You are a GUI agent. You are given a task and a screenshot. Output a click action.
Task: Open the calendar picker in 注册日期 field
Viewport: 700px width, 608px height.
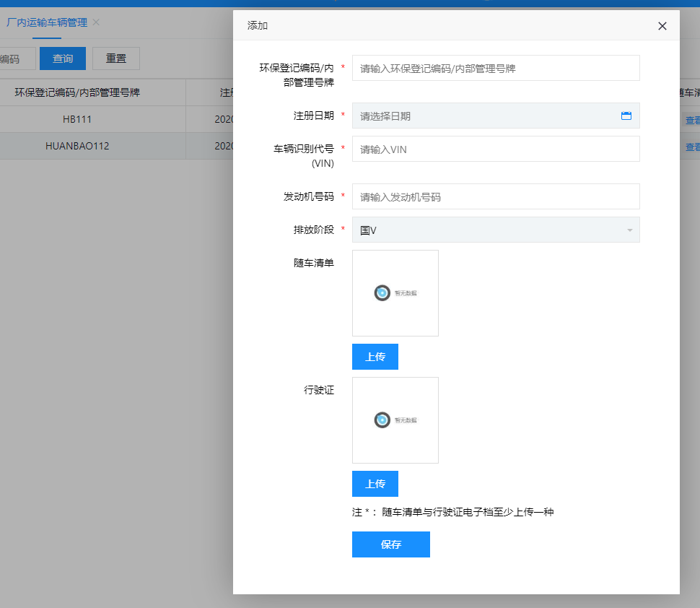(626, 116)
